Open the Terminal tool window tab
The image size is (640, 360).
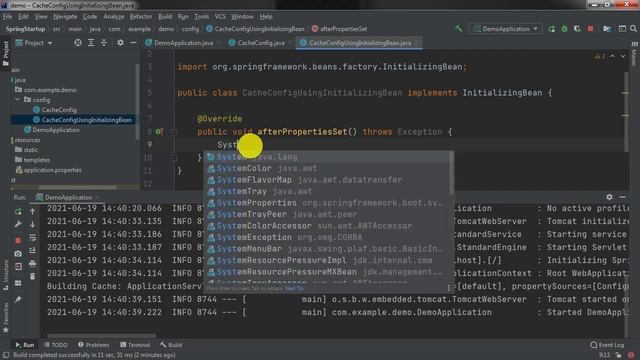click(135, 345)
